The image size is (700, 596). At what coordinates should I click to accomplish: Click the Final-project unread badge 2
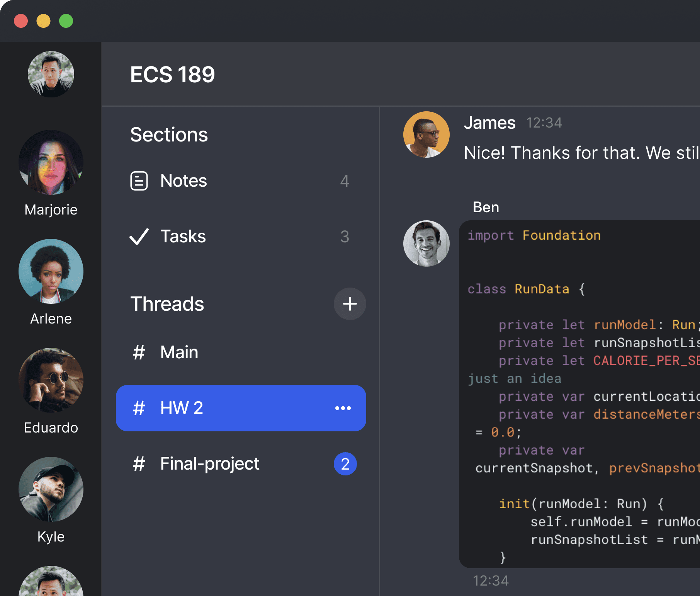coord(345,464)
